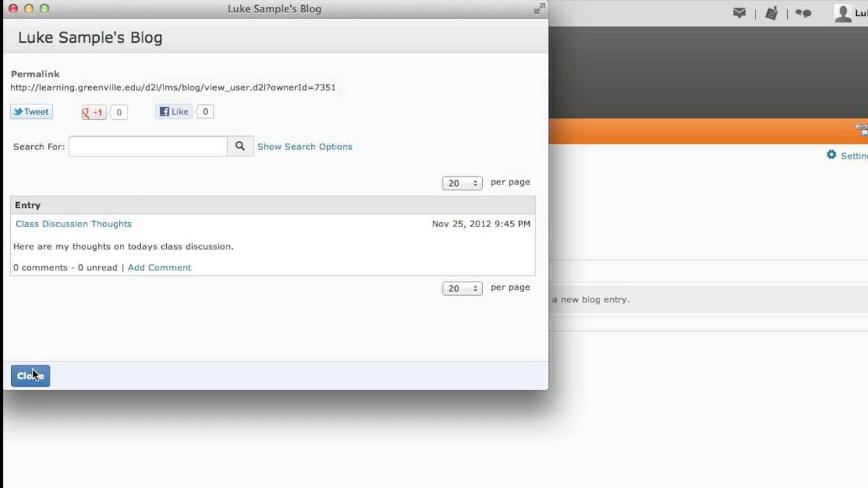Open Show Search Options link
This screenshot has width=868, height=488.
304,146
